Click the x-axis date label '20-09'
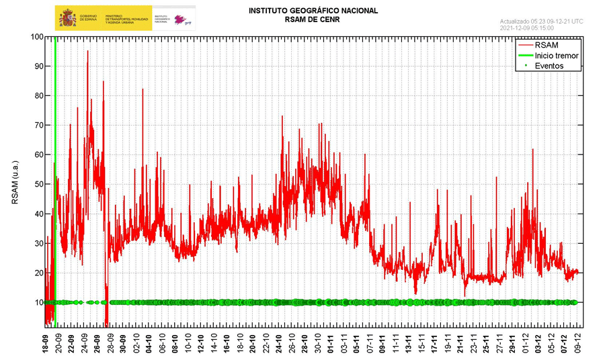The image size is (605, 364). tap(58, 344)
